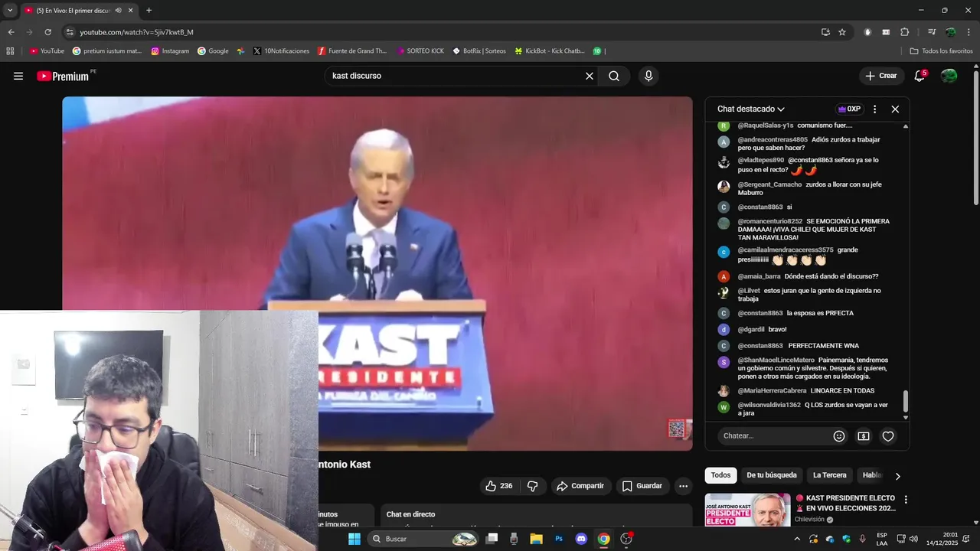Go back in browser history
The height and width of the screenshot is (551, 980).
[11, 32]
